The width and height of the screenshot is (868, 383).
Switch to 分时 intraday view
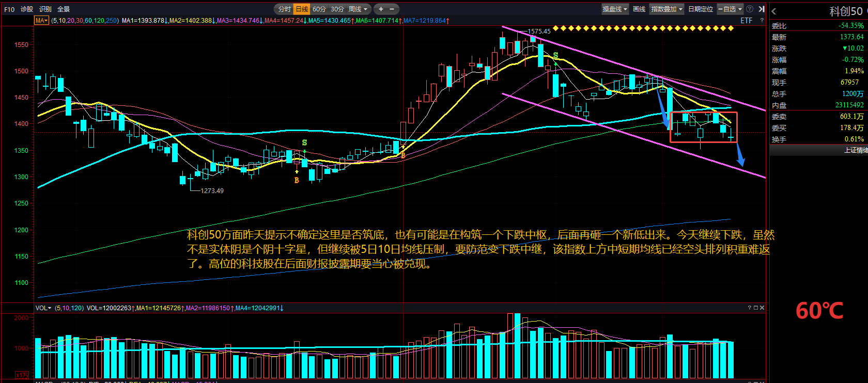click(284, 9)
